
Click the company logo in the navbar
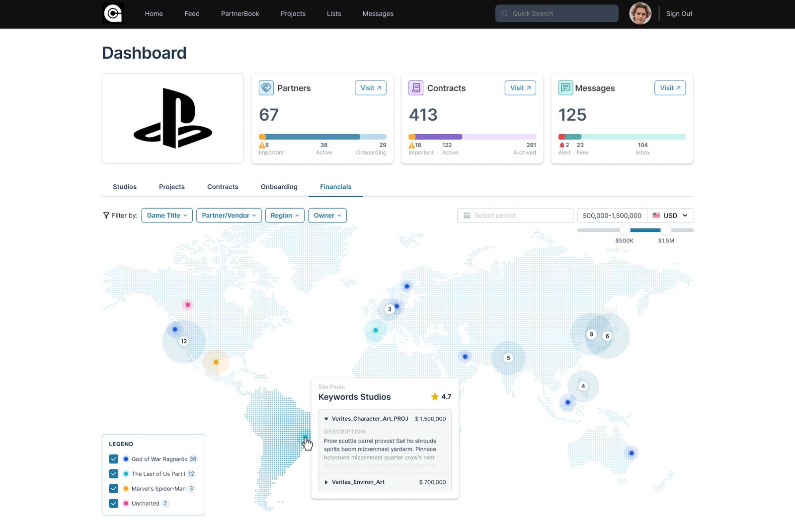click(113, 13)
